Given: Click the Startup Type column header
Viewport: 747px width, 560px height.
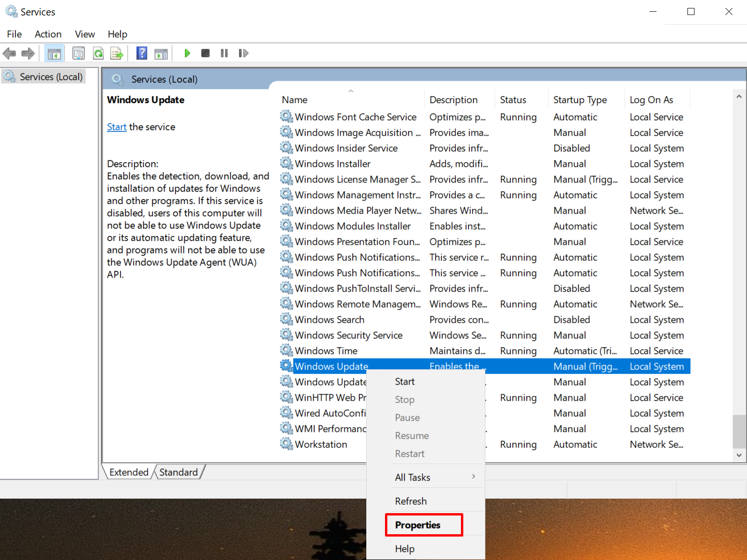Looking at the screenshot, I should tap(580, 100).
